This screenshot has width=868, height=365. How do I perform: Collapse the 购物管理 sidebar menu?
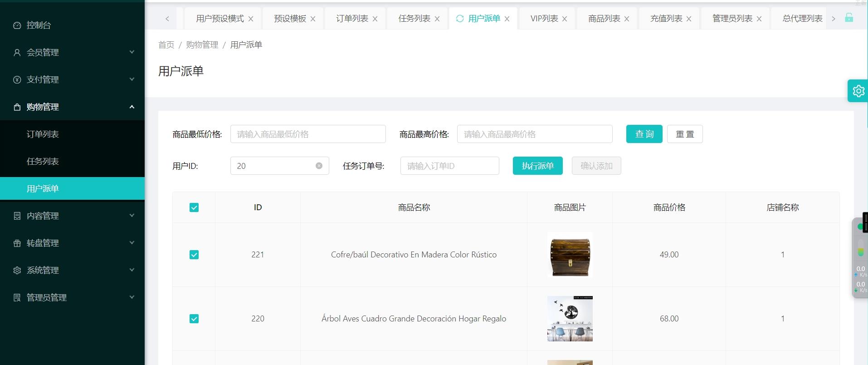click(72, 107)
